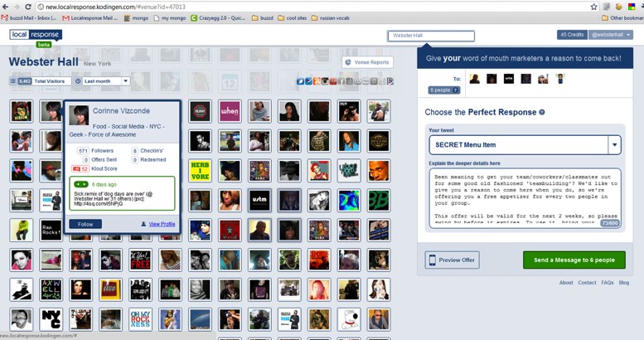644x340 pixels.
Task: Select the yellow HERB I VORE visitor tile
Action: click(200, 171)
